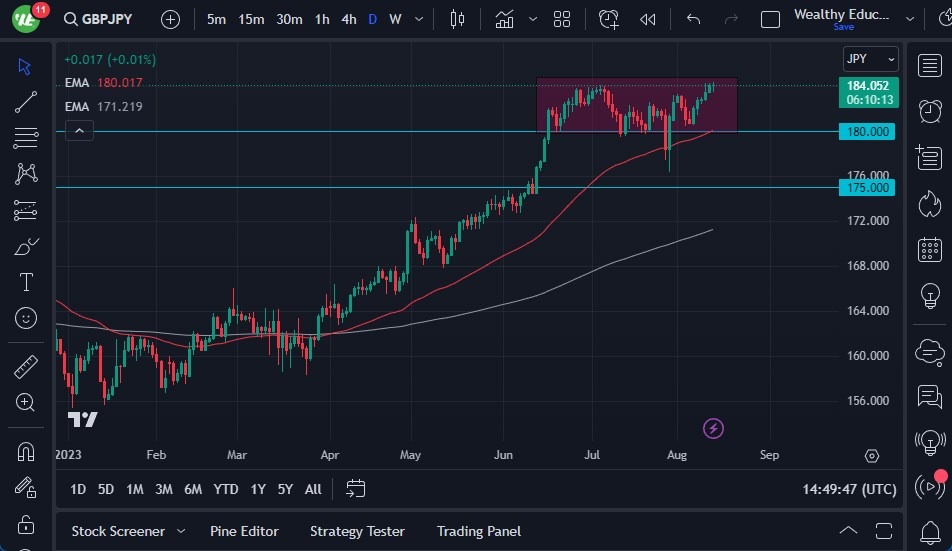Select the ruler measure tool

pos(26,367)
